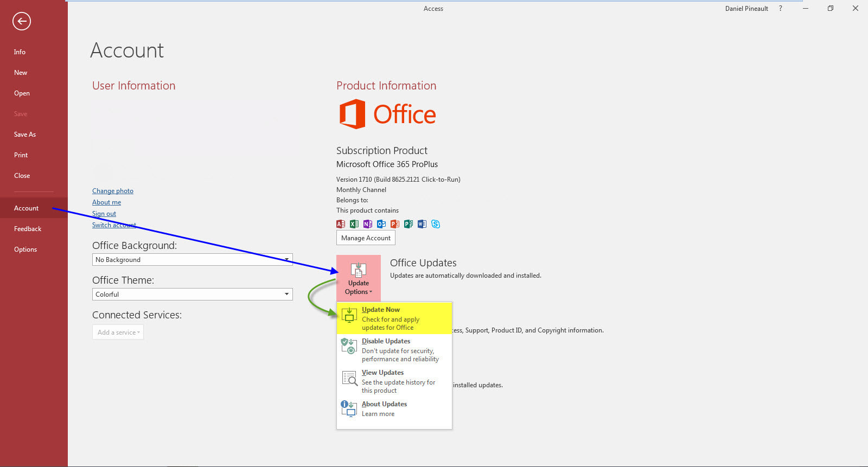Click the Change photo link
The width and height of the screenshot is (868, 467).
click(x=113, y=191)
